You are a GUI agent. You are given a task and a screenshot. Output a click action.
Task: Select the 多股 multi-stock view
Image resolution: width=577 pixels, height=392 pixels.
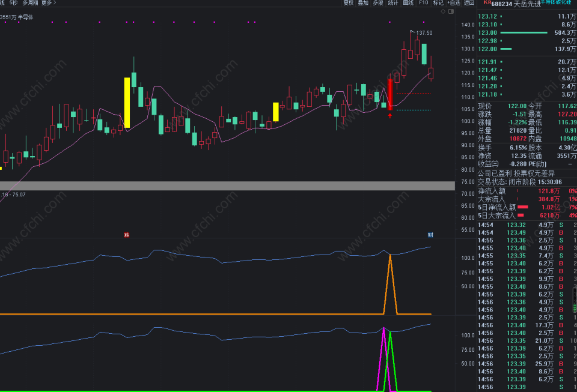click(x=378, y=2)
